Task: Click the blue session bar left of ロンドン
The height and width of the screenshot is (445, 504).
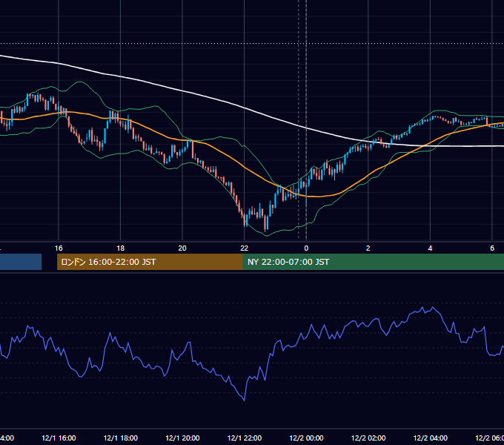Action: pyautogui.click(x=21, y=262)
